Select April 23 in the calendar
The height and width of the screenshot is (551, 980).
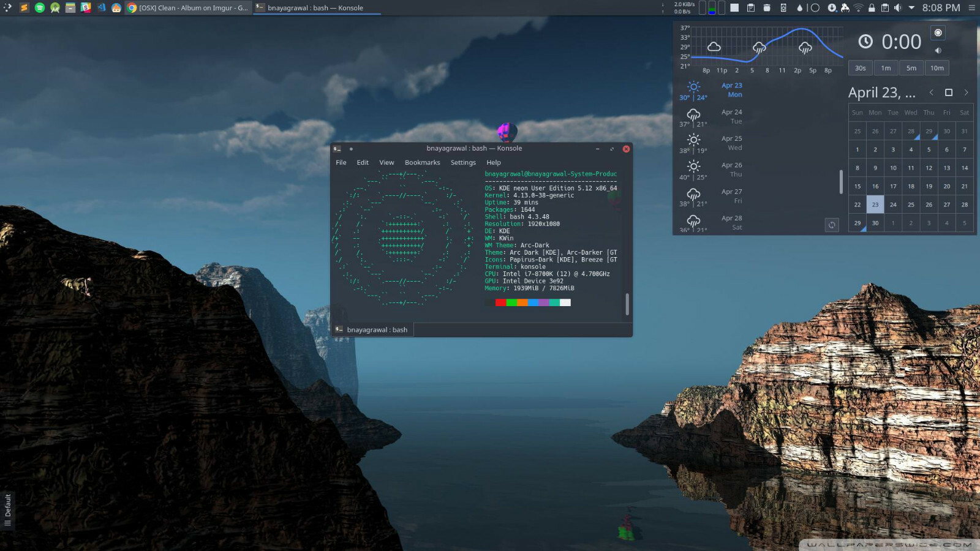click(x=875, y=204)
